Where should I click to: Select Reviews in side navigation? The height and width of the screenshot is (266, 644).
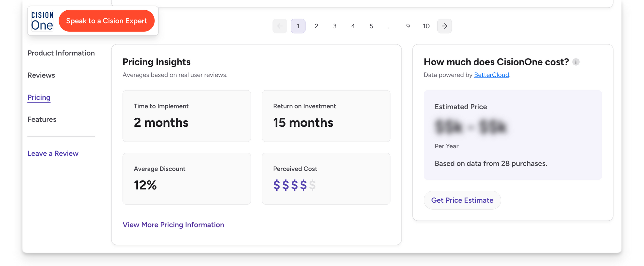coord(41,75)
